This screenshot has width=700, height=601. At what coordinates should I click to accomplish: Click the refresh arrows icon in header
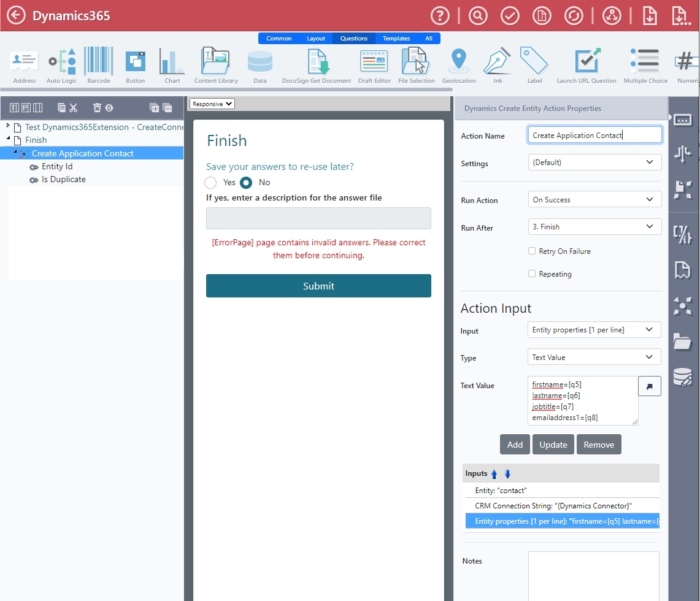tap(574, 16)
